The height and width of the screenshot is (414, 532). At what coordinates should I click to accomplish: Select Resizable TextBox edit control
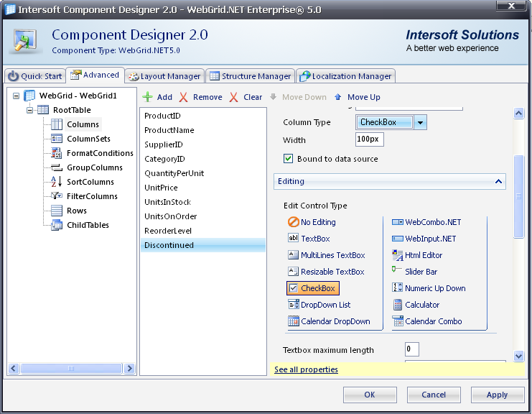[x=326, y=272]
